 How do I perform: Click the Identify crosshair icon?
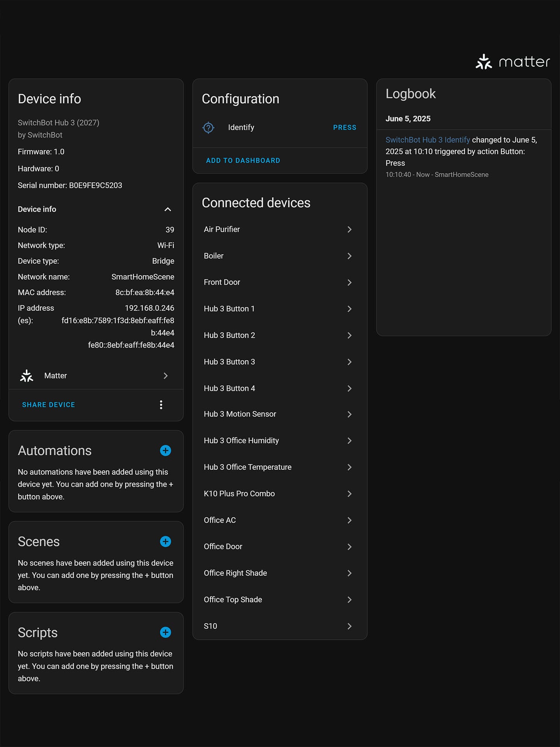click(x=208, y=128)
